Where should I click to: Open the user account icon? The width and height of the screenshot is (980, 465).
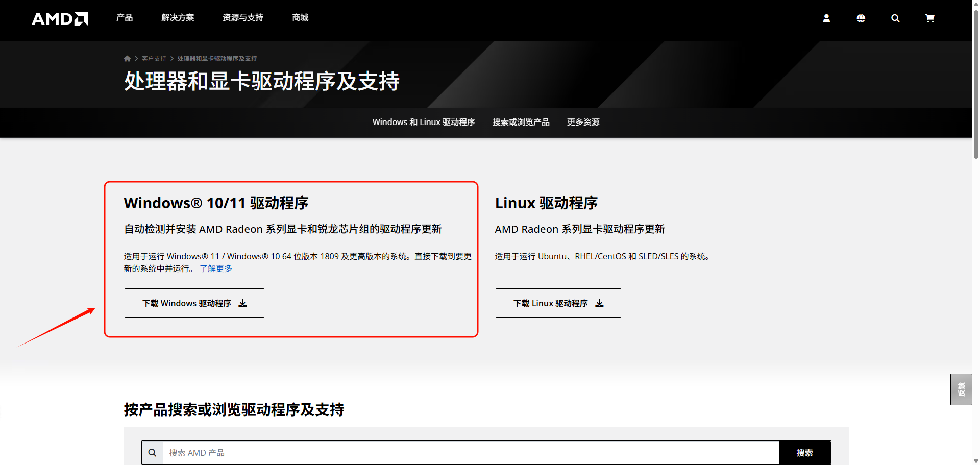(826, 18)
